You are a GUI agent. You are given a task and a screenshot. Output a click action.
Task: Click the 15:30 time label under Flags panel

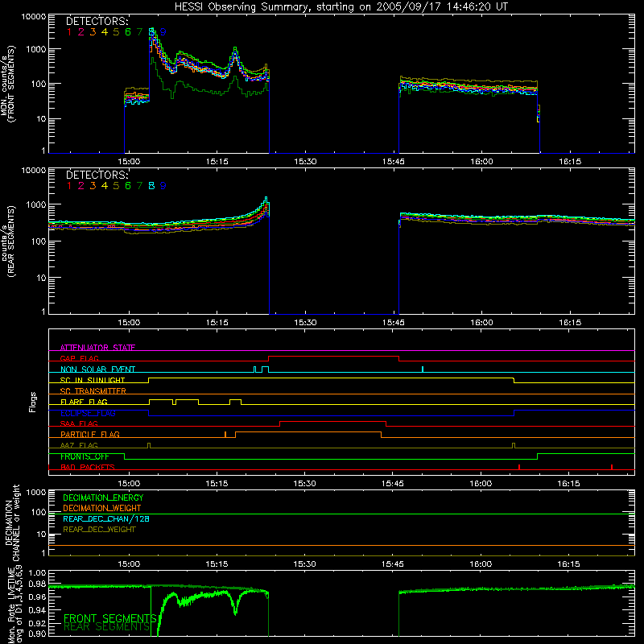click(305, 484)
